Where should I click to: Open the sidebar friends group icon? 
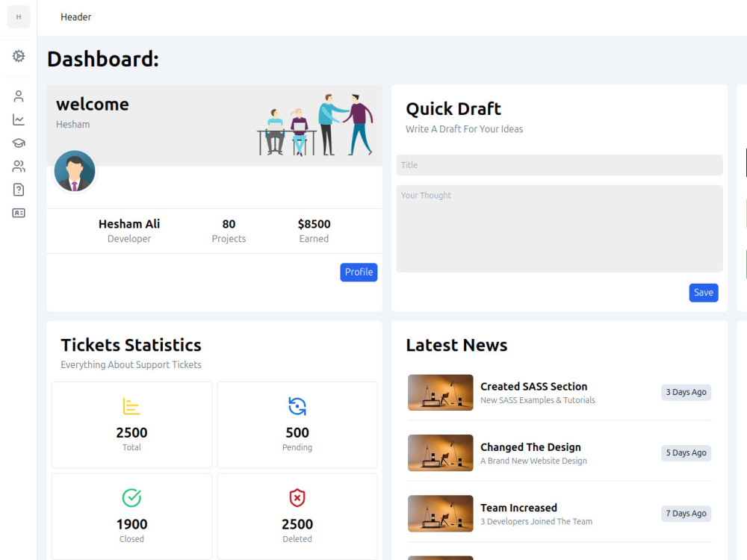click(x=19, y=167)
